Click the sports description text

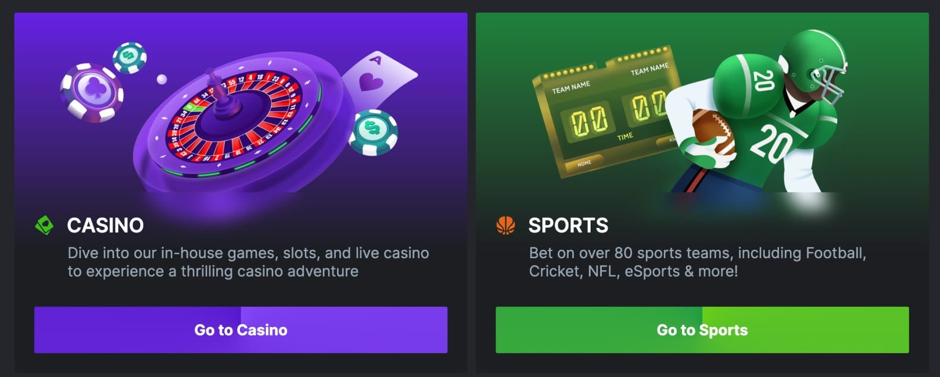click(697, 262)
